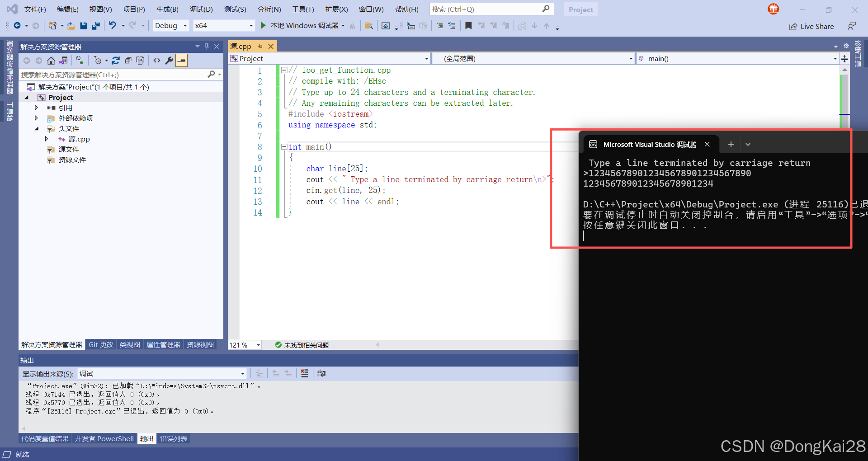Click the navigate backward arrow in the toolbar
The width and height of the screenshot is (868, 461).
(17, 26)
